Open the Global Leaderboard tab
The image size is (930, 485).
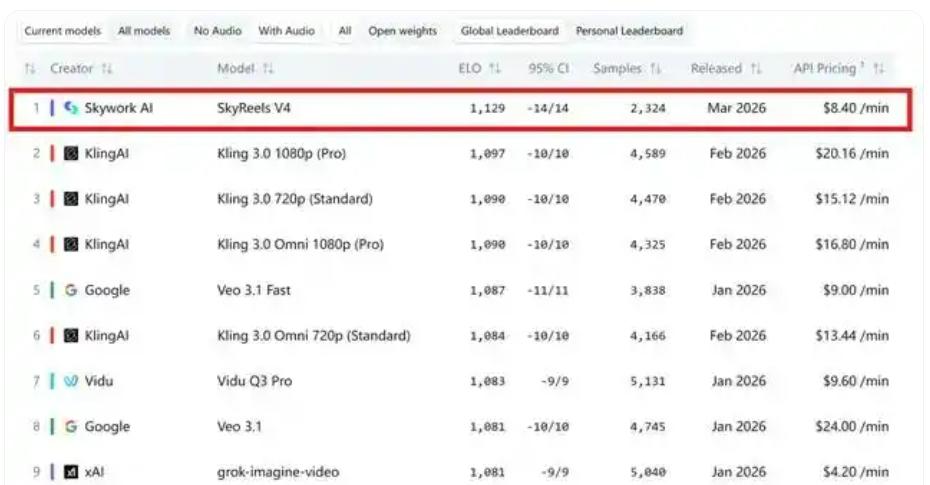pos(509,31)
